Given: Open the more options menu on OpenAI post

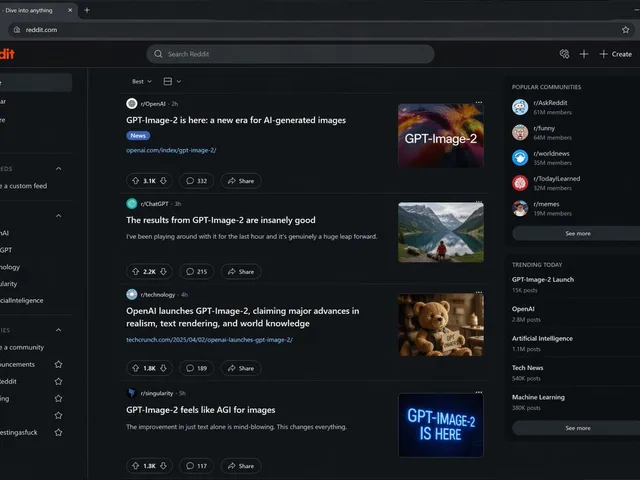Looking at the screenshot, I should [479, 102].
